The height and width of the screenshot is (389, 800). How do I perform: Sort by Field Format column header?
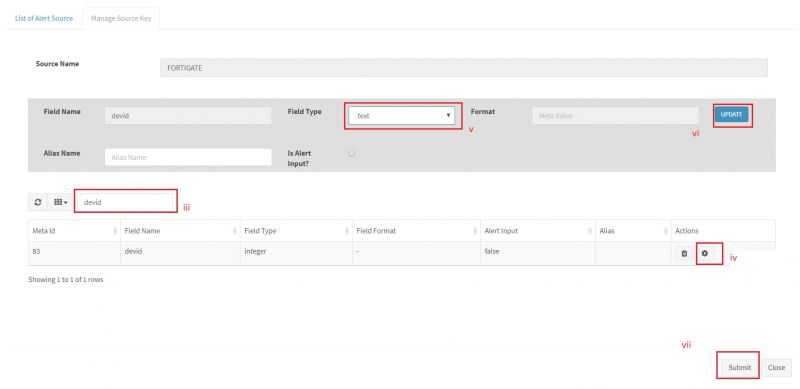point(417,231)
